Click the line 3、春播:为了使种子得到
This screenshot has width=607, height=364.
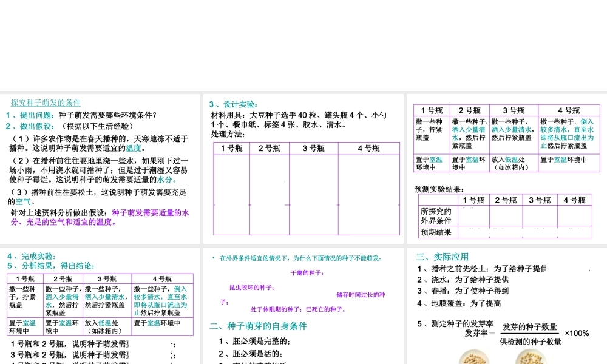tap(463, 291)
